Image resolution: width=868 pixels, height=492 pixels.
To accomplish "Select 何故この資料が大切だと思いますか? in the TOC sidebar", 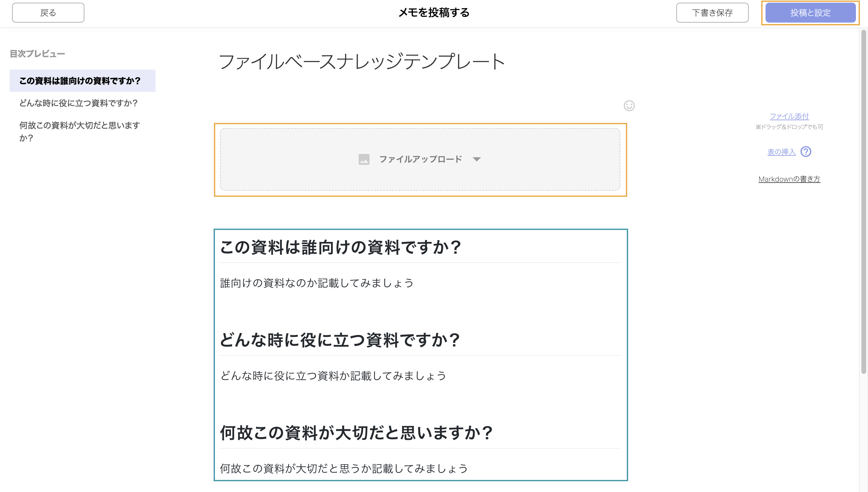I will [x=80, y=131].
